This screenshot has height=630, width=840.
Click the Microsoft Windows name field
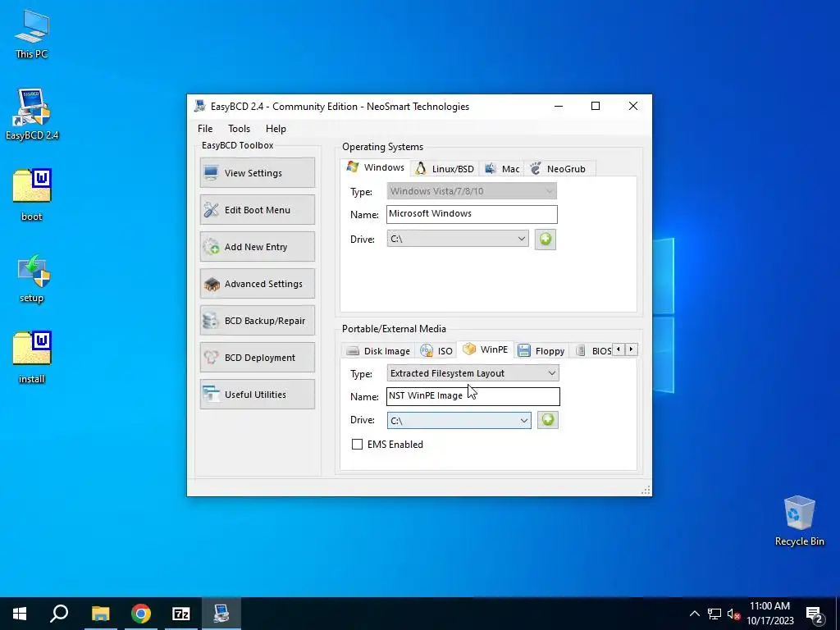pos(472,214)
